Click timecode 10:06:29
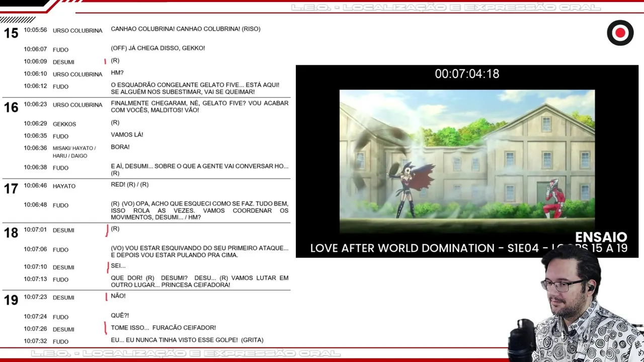Screen dimensions: 644x362 (35, 124)
